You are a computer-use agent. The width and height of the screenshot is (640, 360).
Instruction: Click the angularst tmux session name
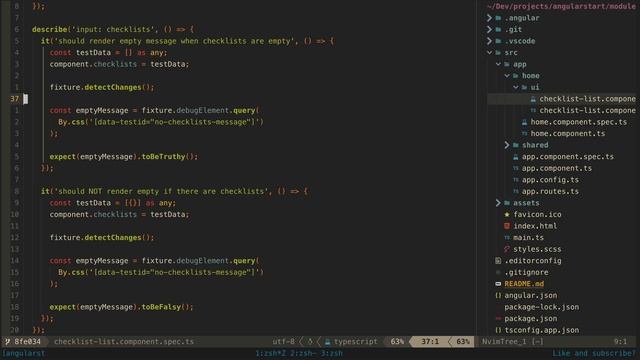click(24, 353)
